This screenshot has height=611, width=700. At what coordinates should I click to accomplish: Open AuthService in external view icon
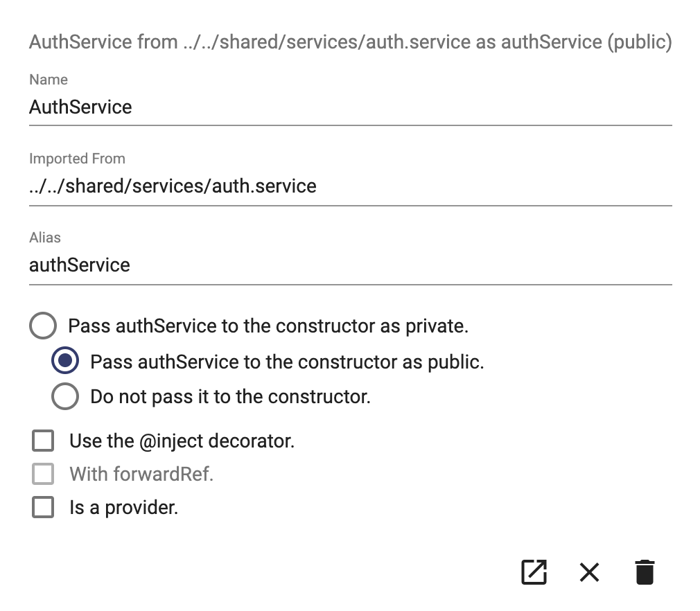534,572
